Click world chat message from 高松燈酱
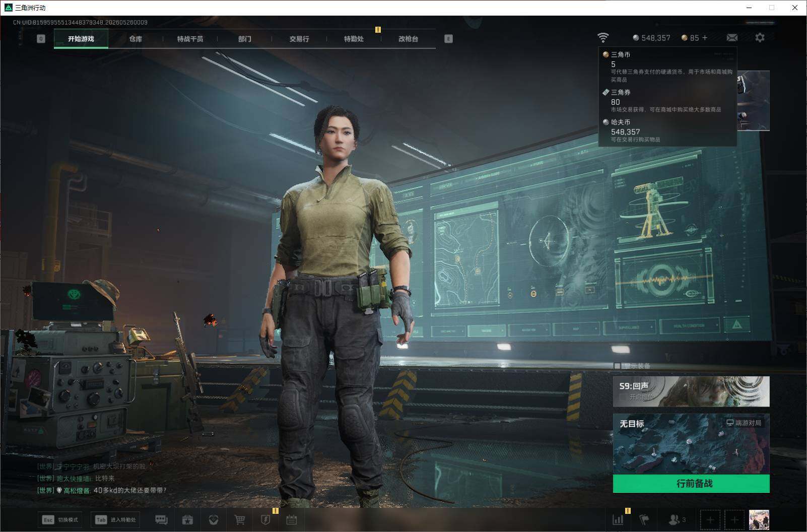 tap(102, 490)
